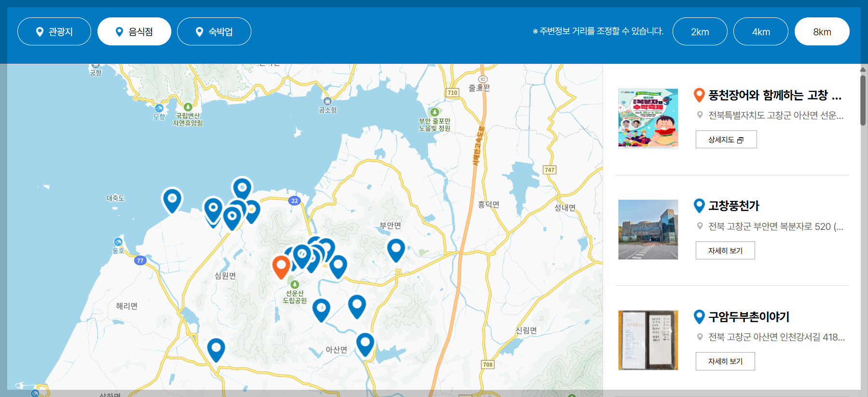The image size is (868, 397).
Task: Click 모항 beach marker on map
Action: click(x=159, y=108)
